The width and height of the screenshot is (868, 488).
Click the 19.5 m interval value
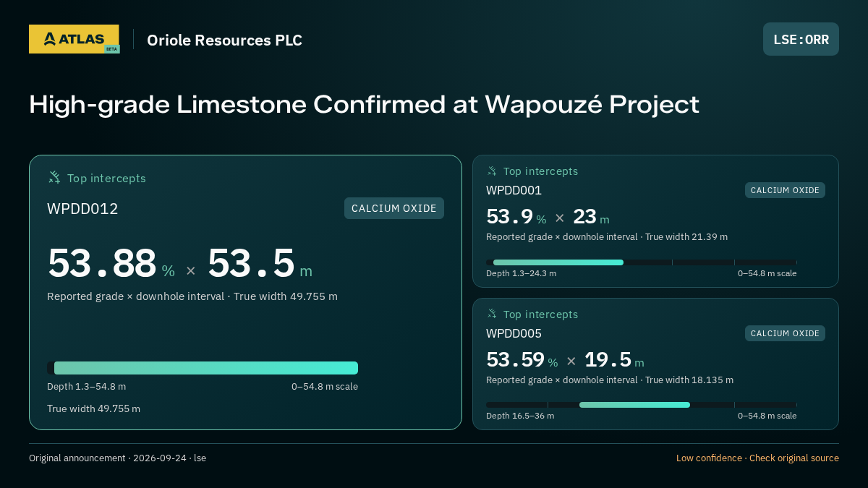[x=614, y=360]
